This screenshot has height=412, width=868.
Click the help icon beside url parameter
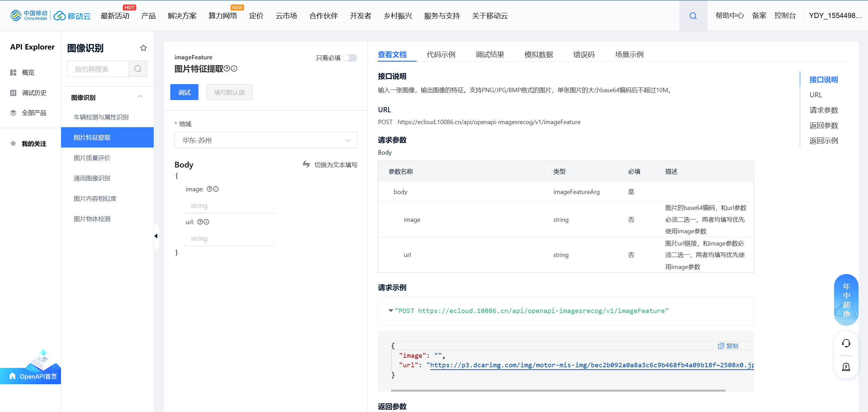coord(200,222)
